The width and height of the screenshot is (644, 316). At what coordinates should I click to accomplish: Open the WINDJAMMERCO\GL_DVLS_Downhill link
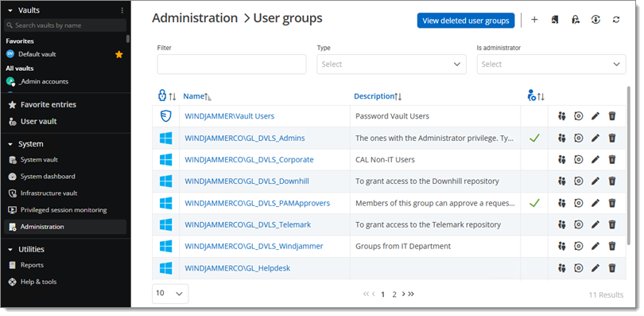[x=246, y=181]
